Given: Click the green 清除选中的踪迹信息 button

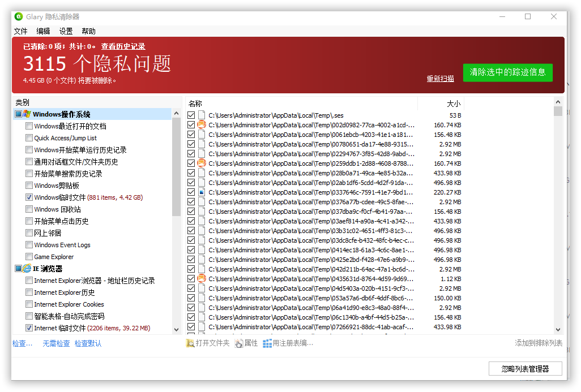Looking at the screenshot, I should point(507,72).
